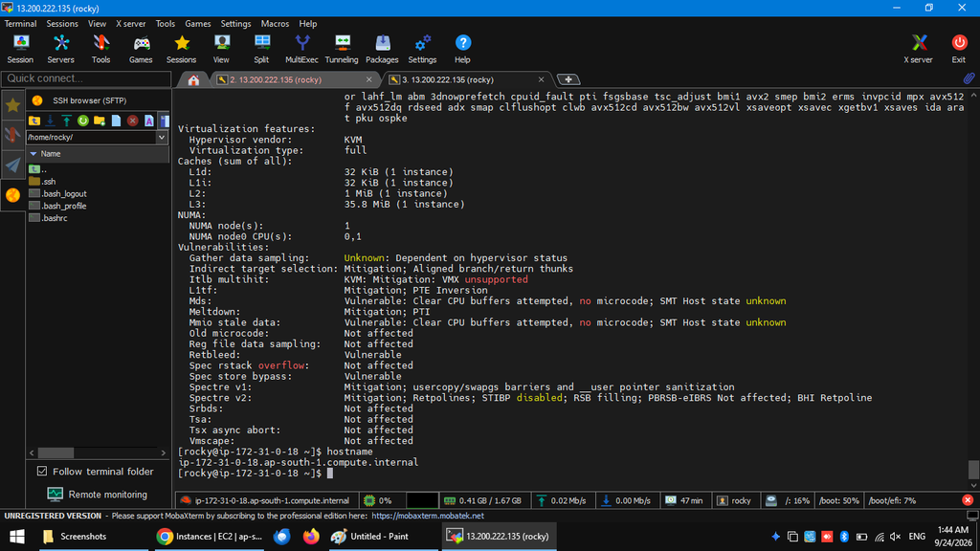Open a new terminal tab with plus
Viewport: 980px width, 551px height.
click(x=568, y=80)
